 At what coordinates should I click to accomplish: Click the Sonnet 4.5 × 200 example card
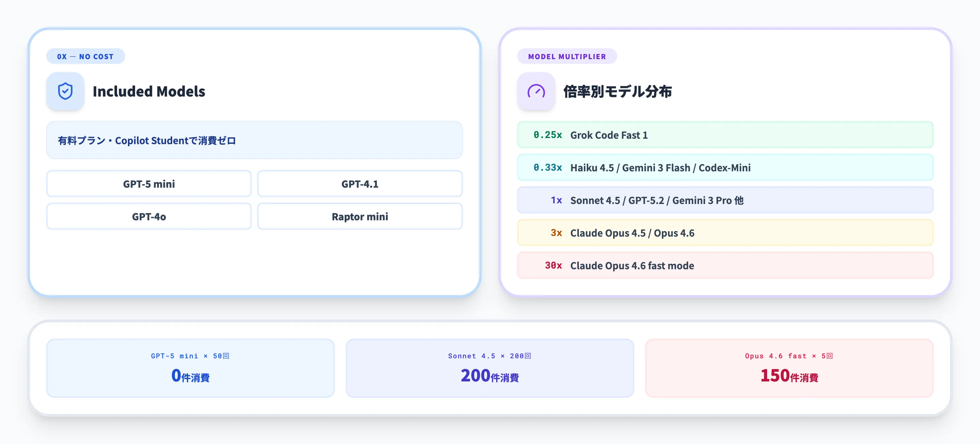pos(490,368)
